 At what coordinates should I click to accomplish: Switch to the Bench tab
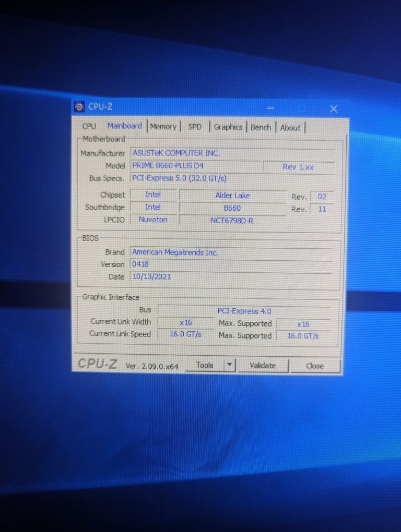coord(261,128)
